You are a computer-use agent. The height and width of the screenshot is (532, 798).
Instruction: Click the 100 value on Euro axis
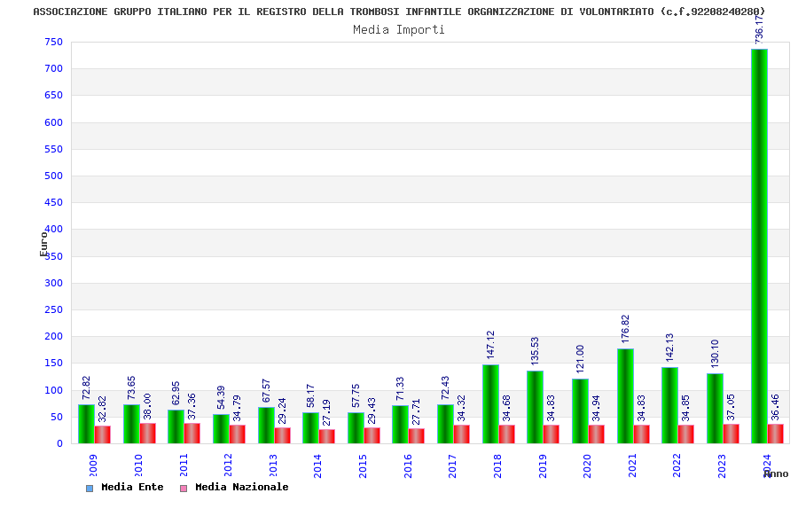click(53, 390)
